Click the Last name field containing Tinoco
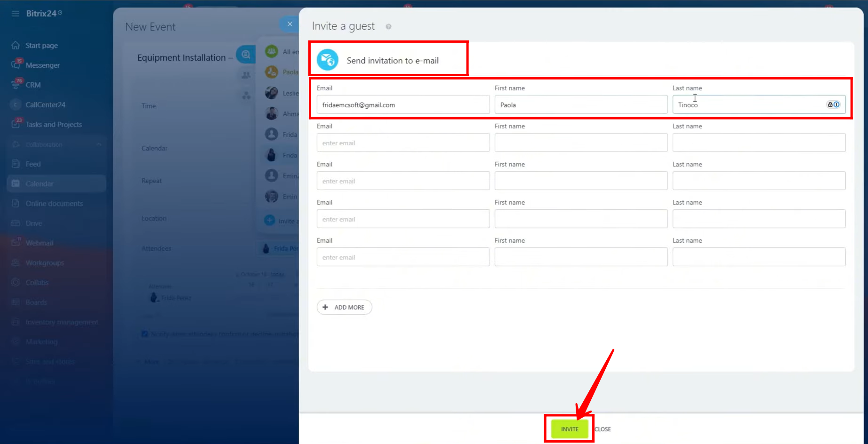The image size is (868, 444). (x=748, y=105)
